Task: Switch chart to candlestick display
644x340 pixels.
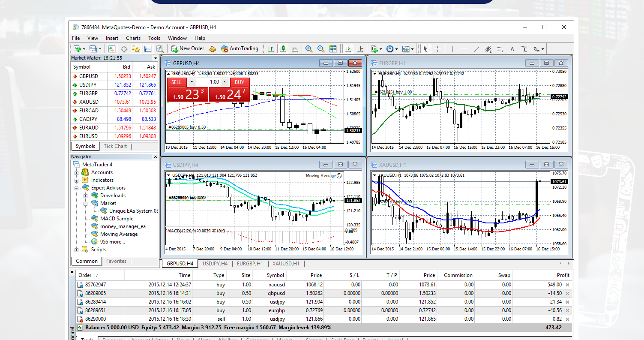Action: click(282, 48)
